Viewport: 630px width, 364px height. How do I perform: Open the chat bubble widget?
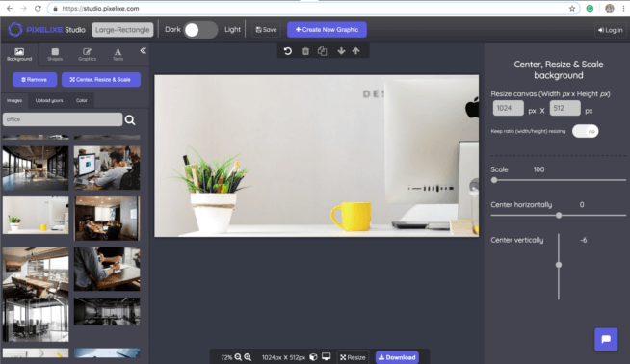tap(606, 340)
